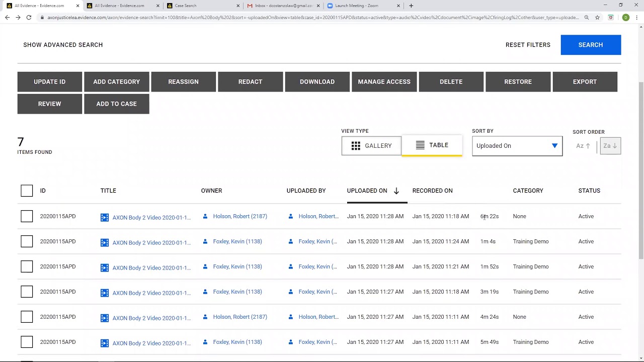Click video icon for the 4m 24s row
The height and width of the screenshot is (362, 644).
coord(105,318)
